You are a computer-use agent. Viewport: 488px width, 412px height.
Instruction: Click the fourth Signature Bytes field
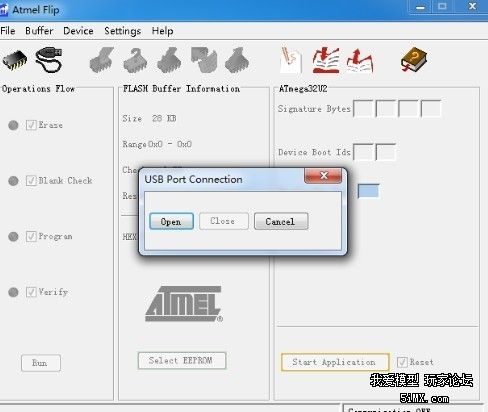(x=431, y=109)
